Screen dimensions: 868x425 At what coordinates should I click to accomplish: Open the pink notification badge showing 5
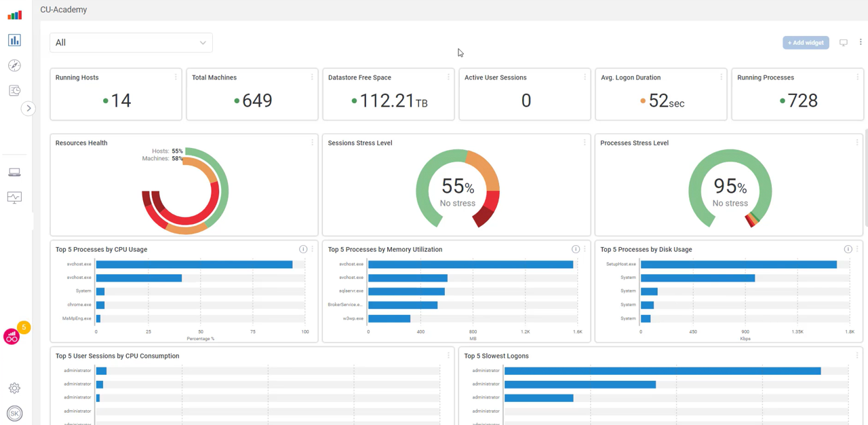[24, 327]
